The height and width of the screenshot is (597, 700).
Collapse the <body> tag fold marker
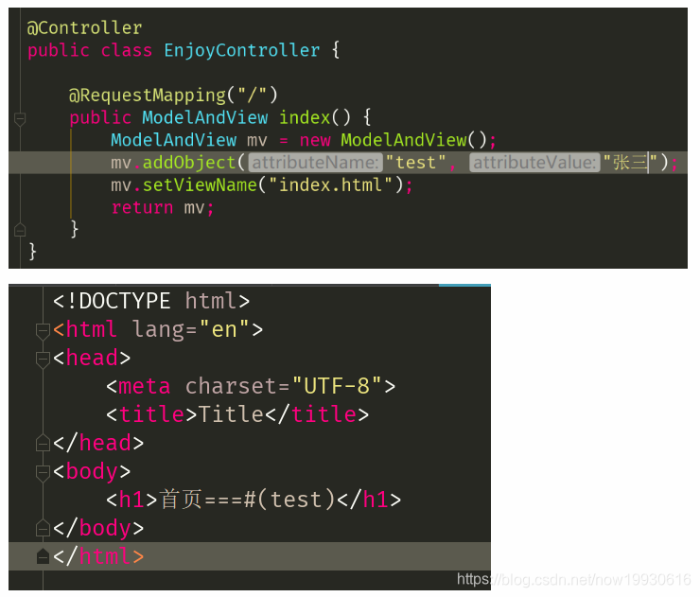[x=43, y=473]
